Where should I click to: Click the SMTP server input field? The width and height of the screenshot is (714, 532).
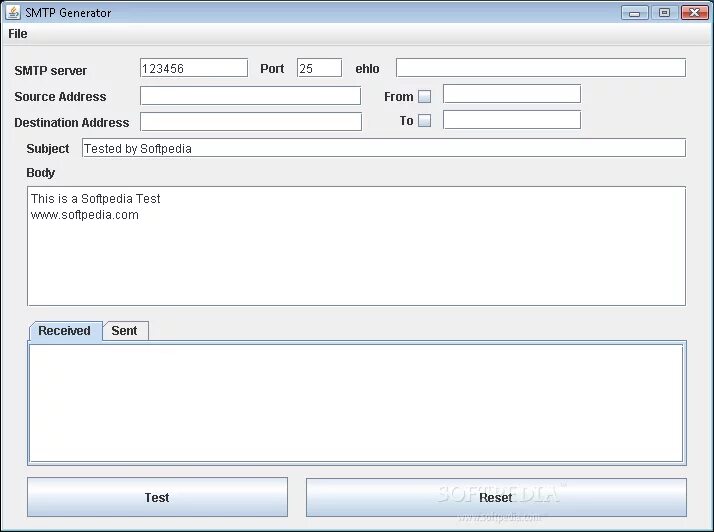(x=194, y=68)
